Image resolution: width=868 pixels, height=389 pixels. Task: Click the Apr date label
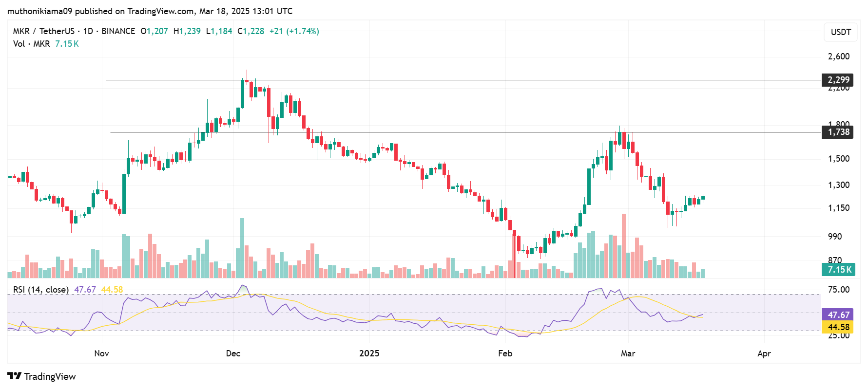(764, 353)
